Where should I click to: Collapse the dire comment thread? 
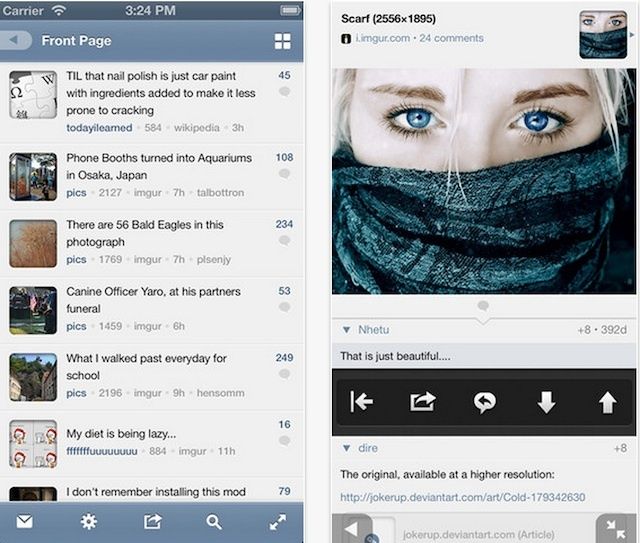click(346, 449)
